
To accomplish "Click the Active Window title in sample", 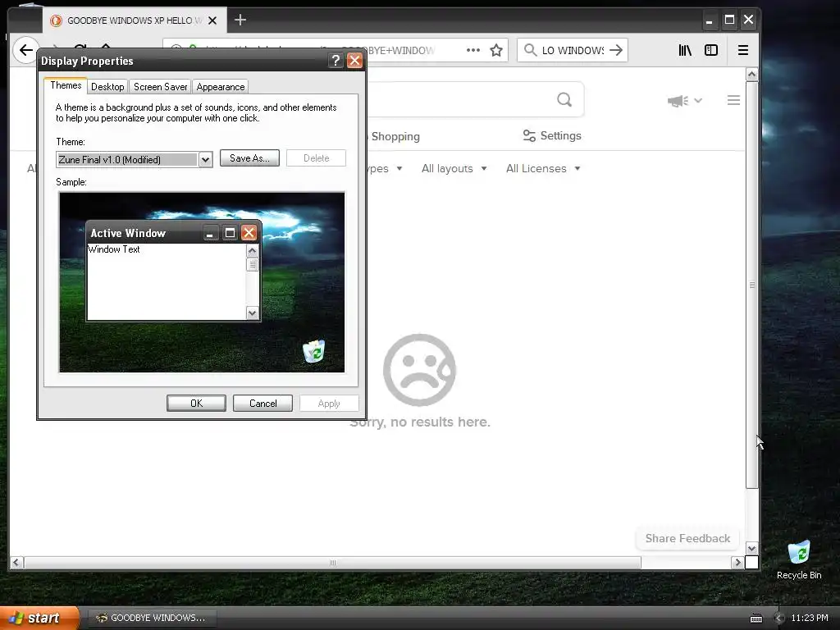I will [x=128, y=233].
